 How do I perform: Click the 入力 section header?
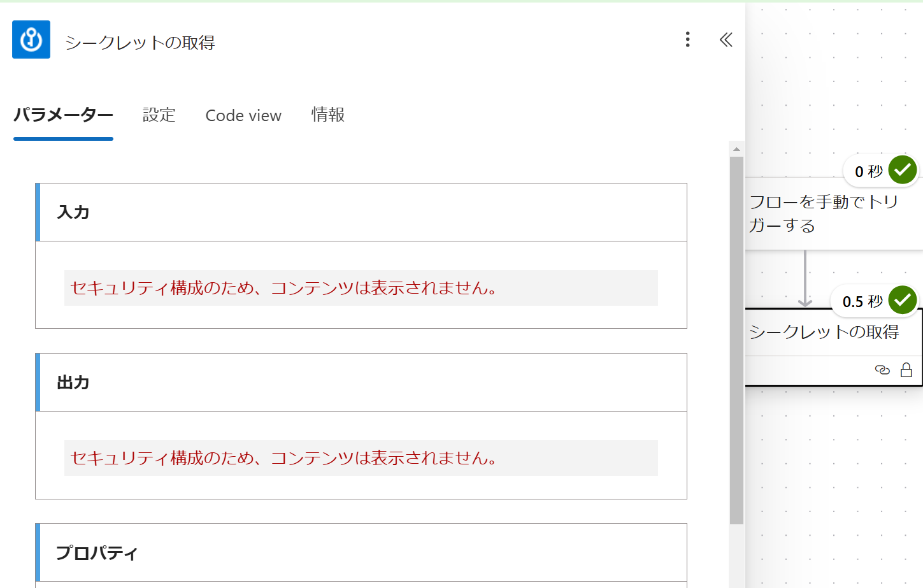pos(361,212)
